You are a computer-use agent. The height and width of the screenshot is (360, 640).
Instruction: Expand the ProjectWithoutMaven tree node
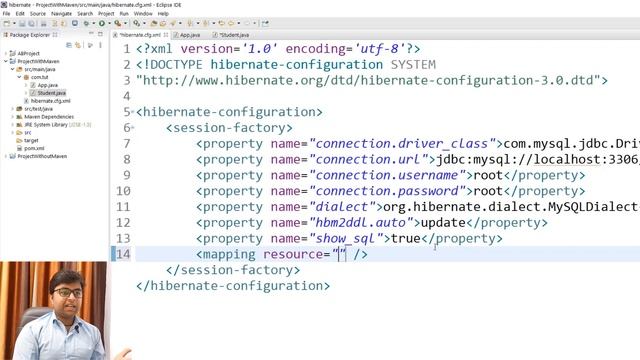point(6,156)
